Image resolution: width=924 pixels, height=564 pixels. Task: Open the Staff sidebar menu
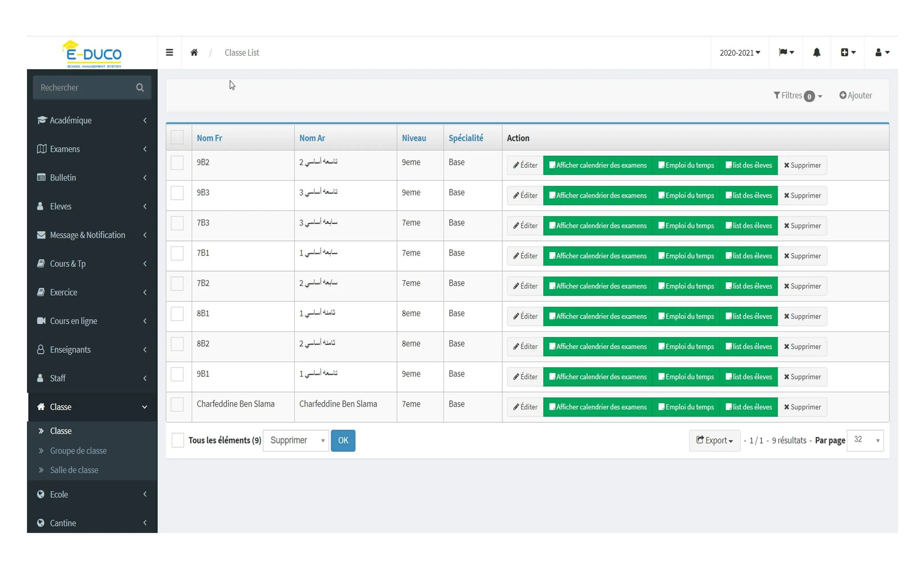[x=92, y=378]
